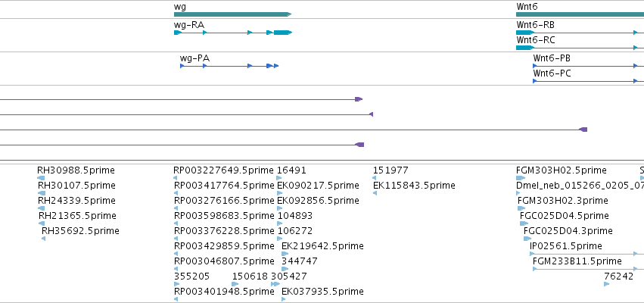Click the Wnt6 gene bar
The width and height of the screenshot is (644, 303).
(580, 14)
